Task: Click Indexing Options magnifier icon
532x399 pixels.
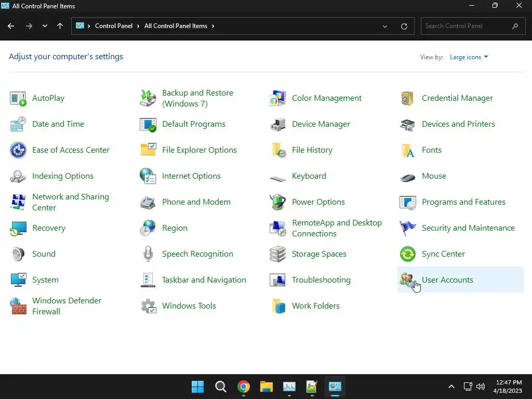Action: click(18, 177)
